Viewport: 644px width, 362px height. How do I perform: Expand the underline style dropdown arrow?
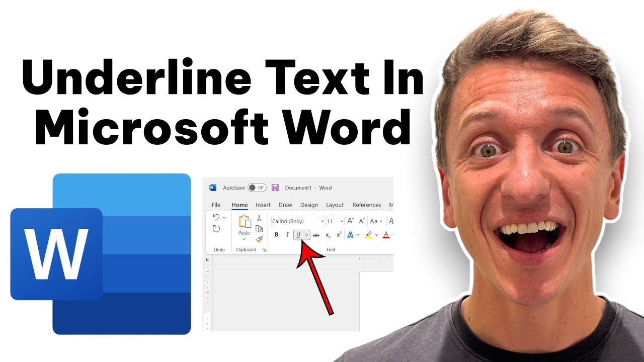pos(306,235)
